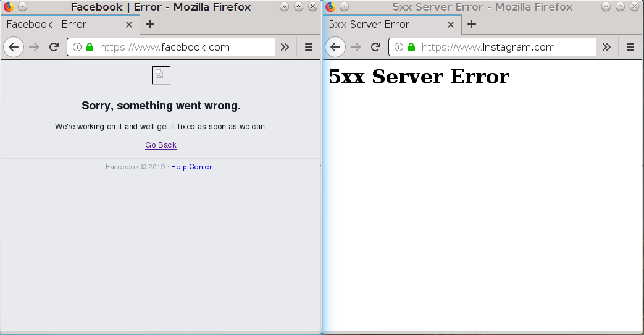Select the Facebook | Error tab
This screenshot has width=644, height=335.
[x=70, y=25]
